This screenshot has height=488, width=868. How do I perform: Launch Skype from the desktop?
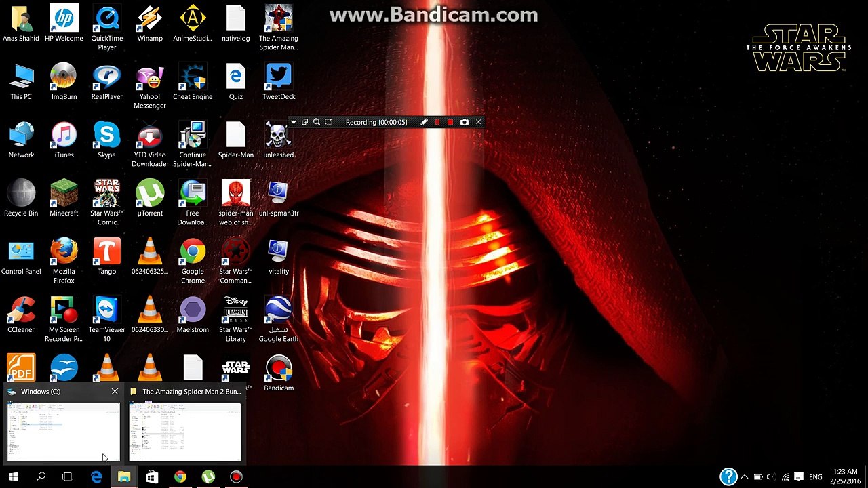106,140
